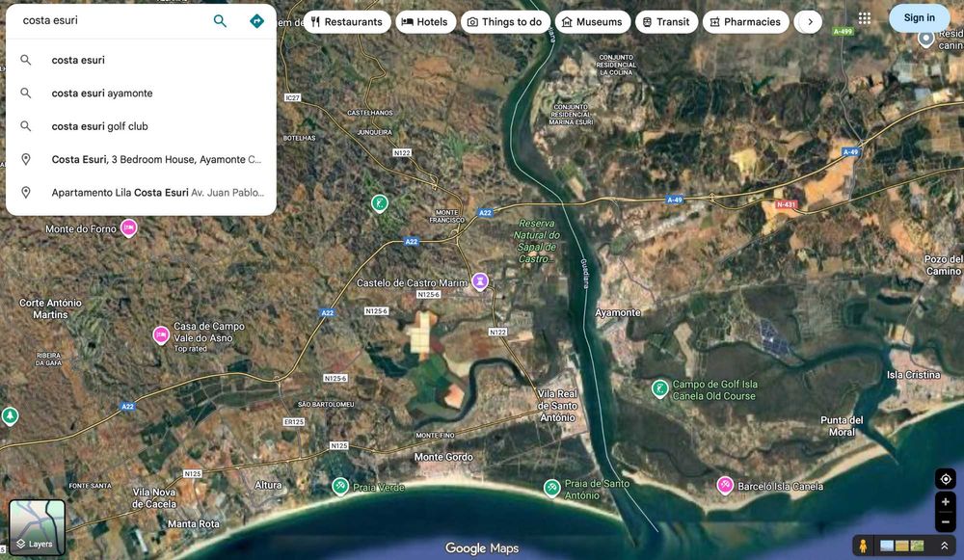
Task: Zoom in with the plus button
Action: click(946, 502)
